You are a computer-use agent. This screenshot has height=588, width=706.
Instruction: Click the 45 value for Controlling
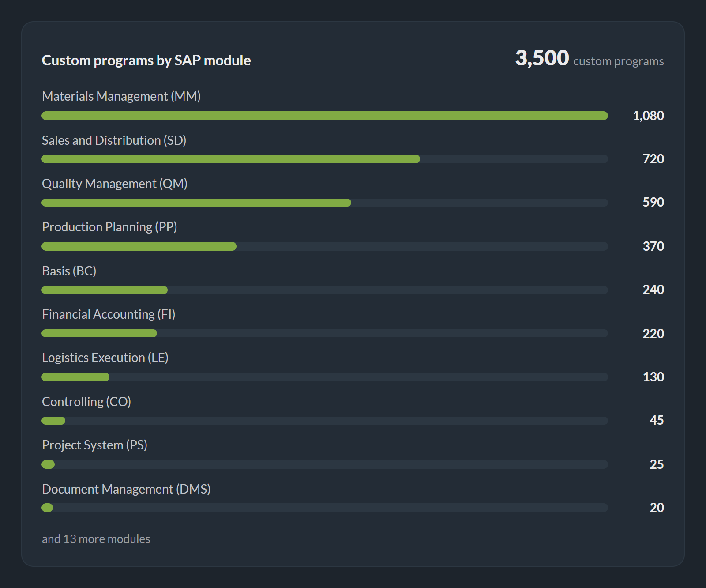[x=657, y=420]
